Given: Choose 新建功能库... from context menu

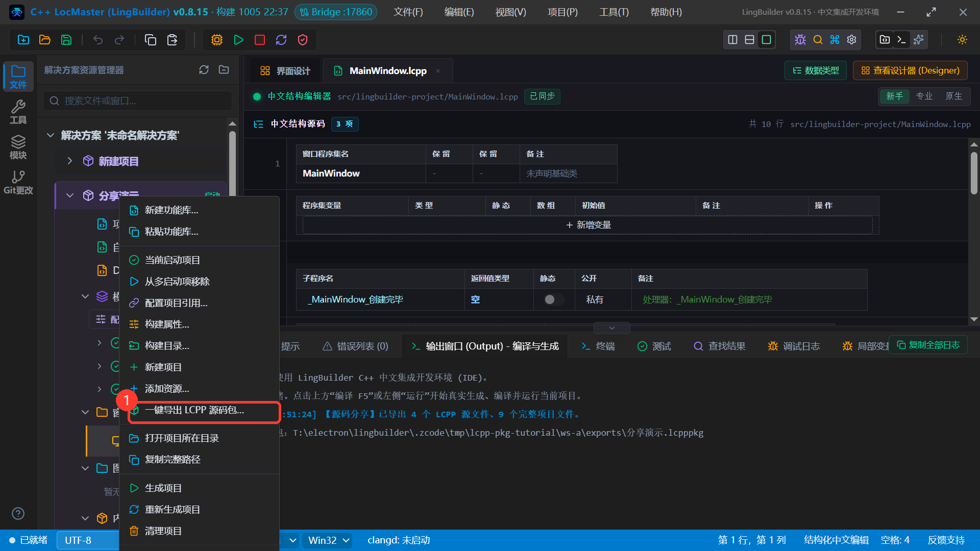Looking at the screenshot, I should [x=199, y=210].
